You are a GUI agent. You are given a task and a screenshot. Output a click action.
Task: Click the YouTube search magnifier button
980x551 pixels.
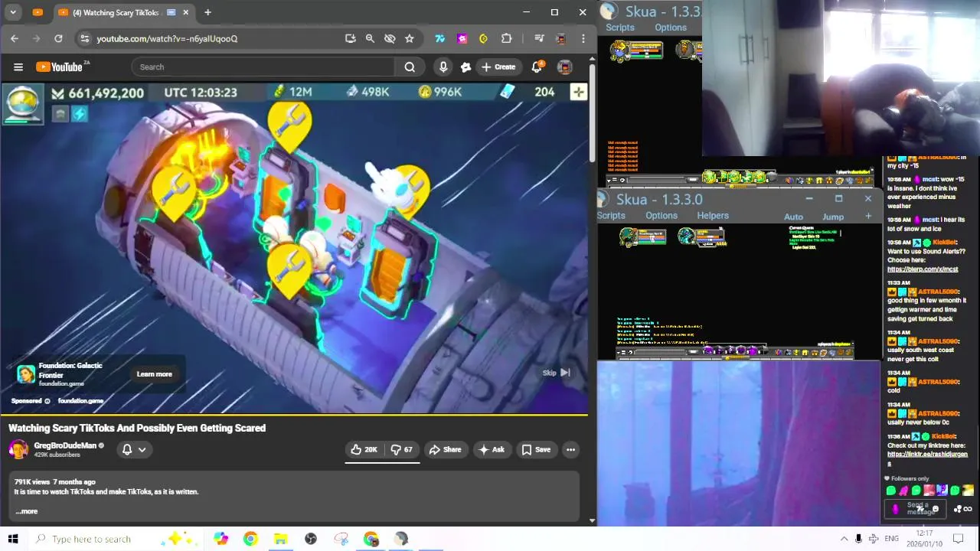tap(410, 67)
